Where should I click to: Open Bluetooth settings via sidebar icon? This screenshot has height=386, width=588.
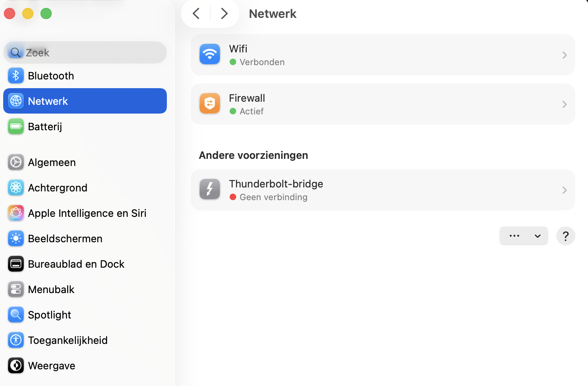[15, 75]
